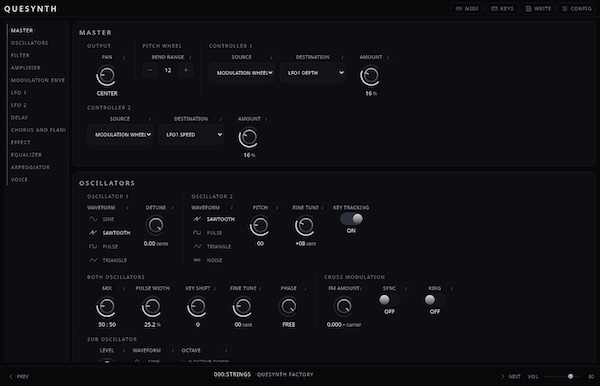Select MASTER in the sidebar
Viewport: 600px width, 386px height.
pyautogui.click(x=22, y=30)
